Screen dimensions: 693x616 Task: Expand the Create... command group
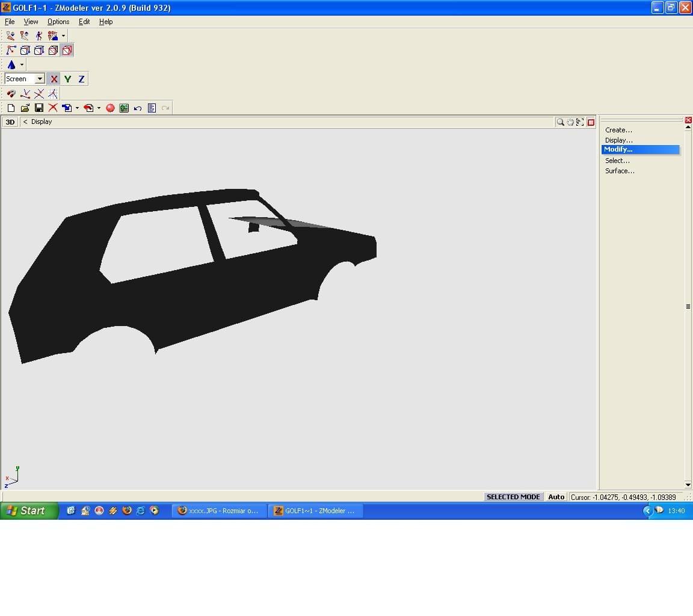618,130
